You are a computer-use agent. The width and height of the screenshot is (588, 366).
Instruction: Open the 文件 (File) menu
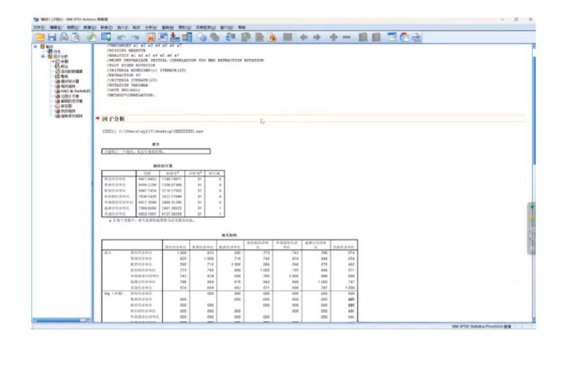pos(38,27)
